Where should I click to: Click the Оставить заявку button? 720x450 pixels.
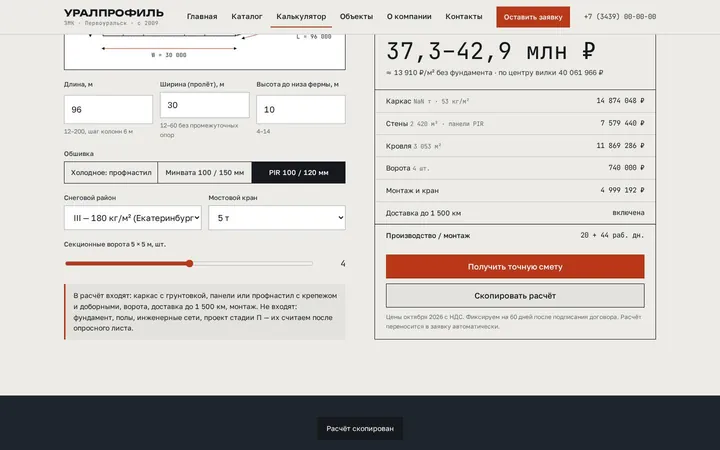[533, 17]
